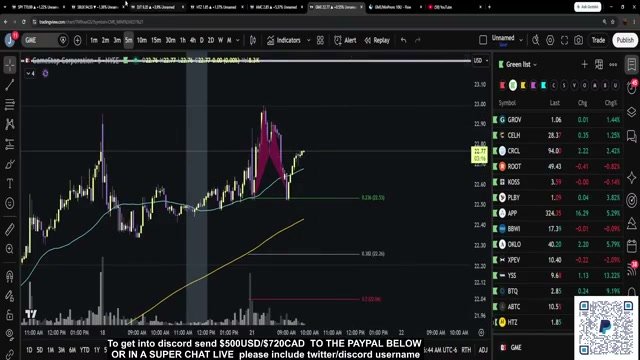Open the emoji icons tool
This screenshot has width=640, height=360.
[x=10, y=203]
